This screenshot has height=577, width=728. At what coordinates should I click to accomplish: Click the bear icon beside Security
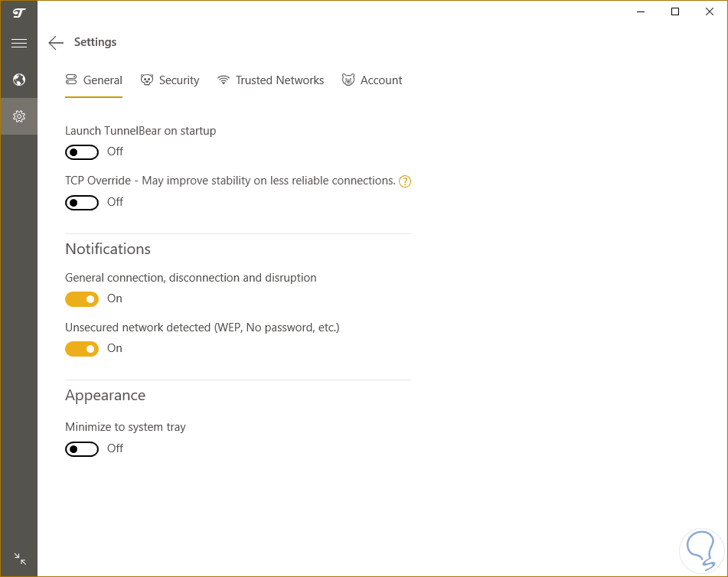click(x=147, y=80)
